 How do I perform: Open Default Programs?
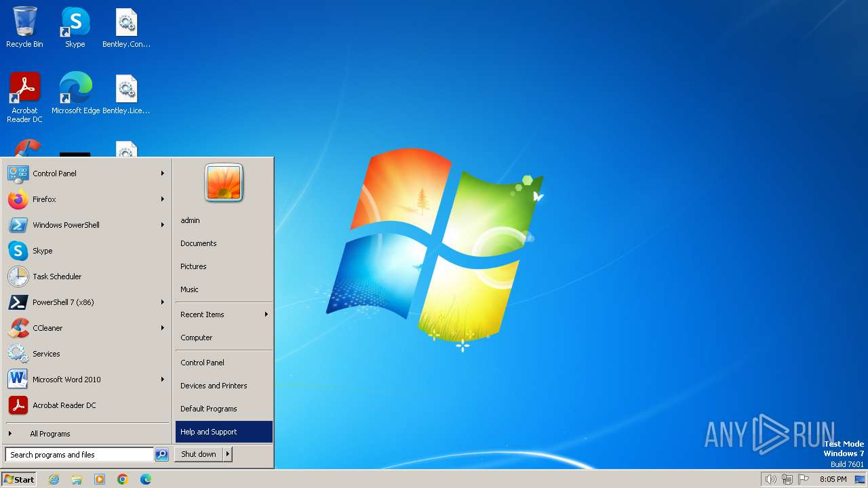(x=224, y=409)
